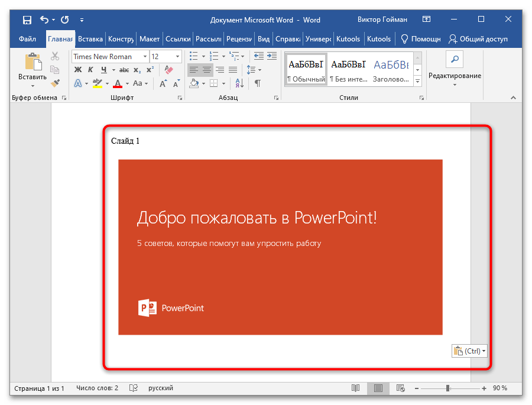Screen dimensions: 532x405
Task: Open the font size 12 dropdown
Action: click(x=177, y=56)
